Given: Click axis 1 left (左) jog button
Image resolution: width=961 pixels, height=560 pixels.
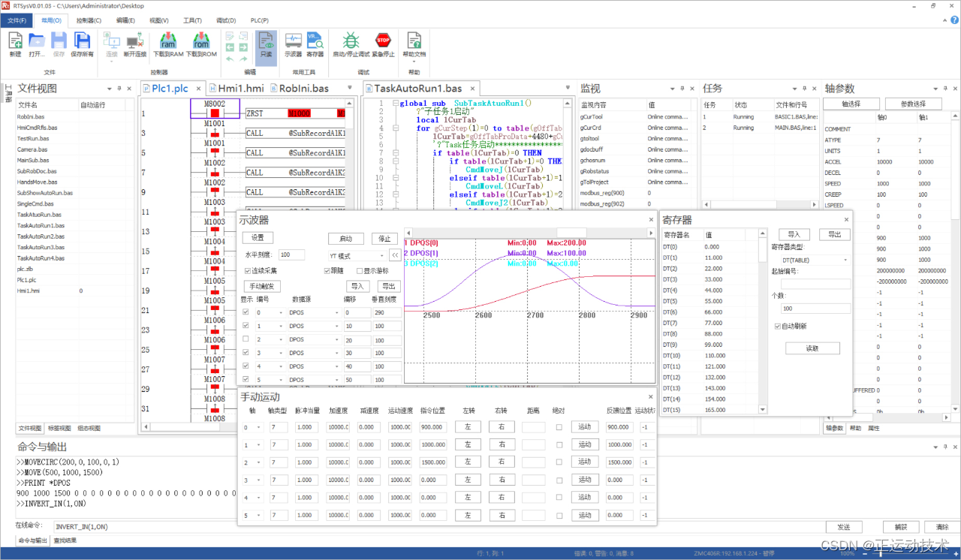Looking at the screenshot, I should point(468,444).
